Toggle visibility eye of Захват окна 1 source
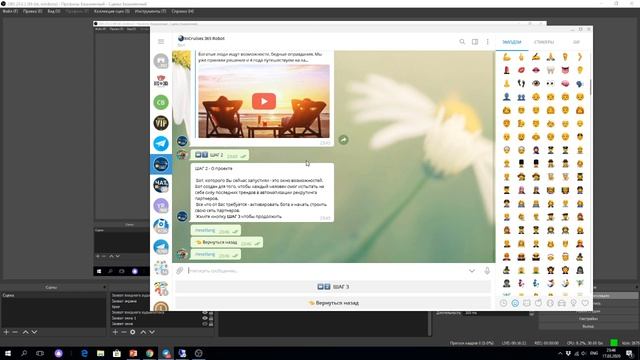 pos(205,318)
